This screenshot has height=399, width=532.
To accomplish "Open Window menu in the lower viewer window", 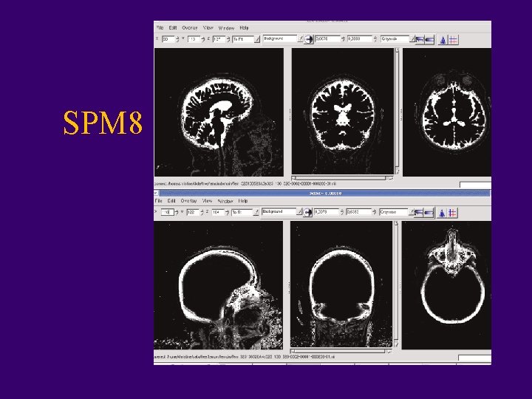I will click(x=225, y=201).
